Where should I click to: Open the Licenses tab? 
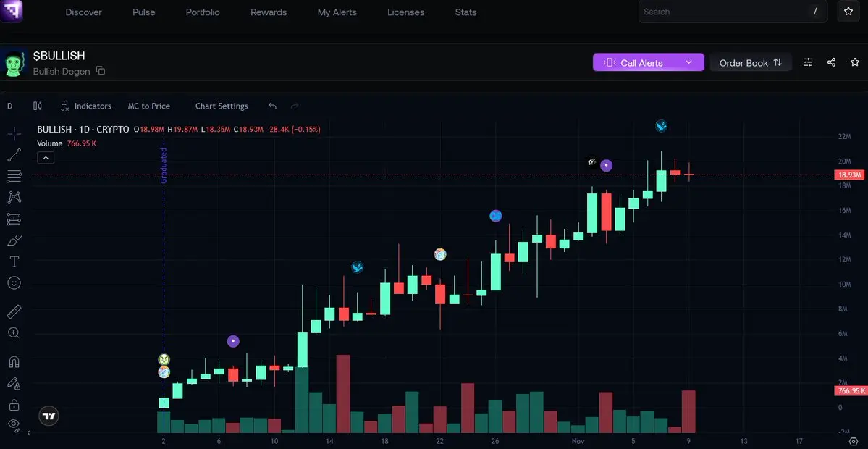pyautogui.click(x=406, y=12)
